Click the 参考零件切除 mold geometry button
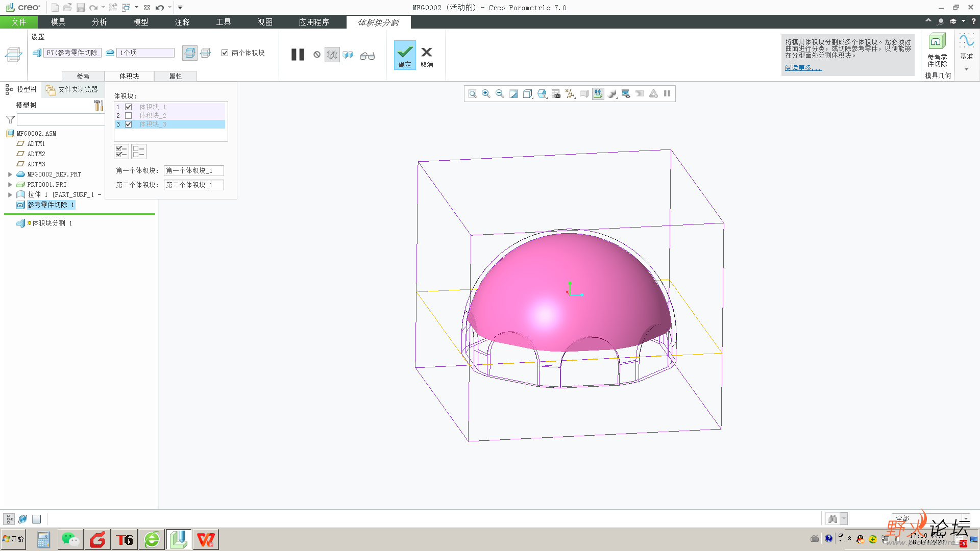 (937, 50)
